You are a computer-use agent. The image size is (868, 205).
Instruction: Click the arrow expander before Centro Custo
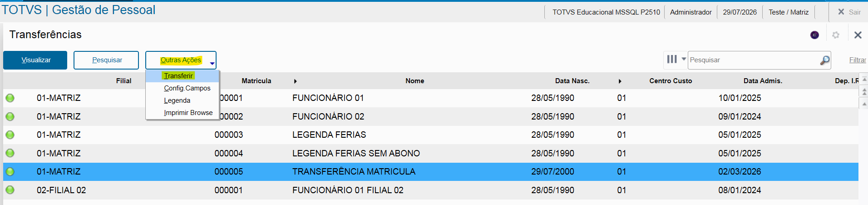pyautogui.click(x=620, y=81)
